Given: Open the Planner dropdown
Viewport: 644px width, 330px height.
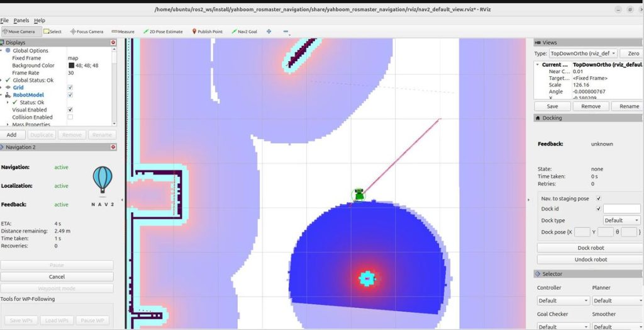Looking at the screenshot, I should (x=618, y=301).
